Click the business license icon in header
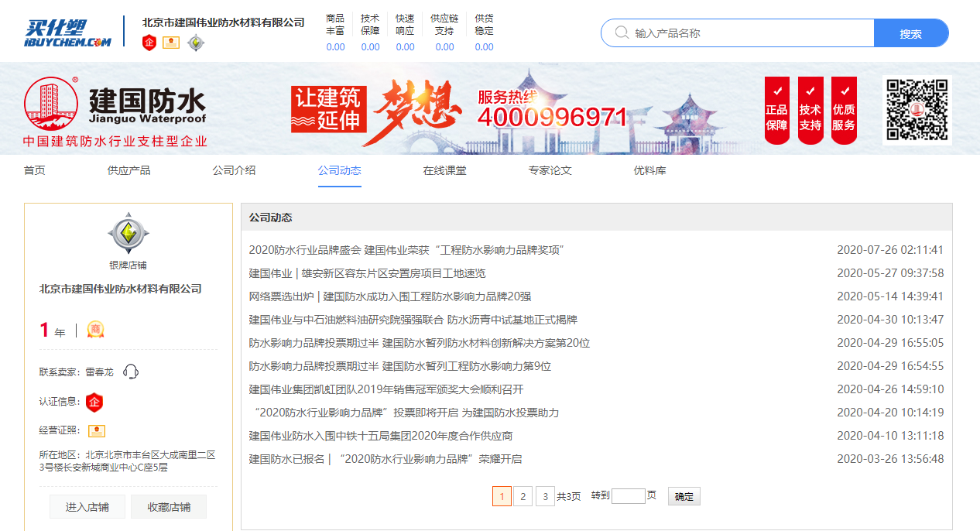 171,43
